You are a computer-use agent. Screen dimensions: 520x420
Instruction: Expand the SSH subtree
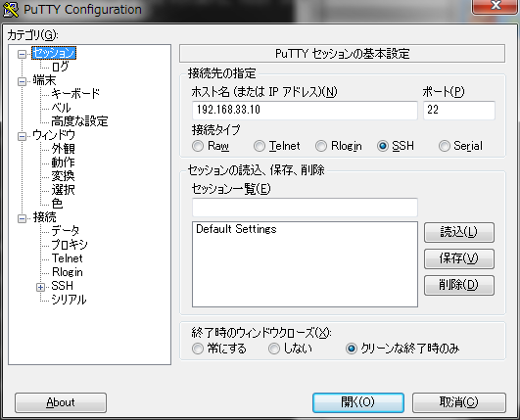[x=40, y=287]
